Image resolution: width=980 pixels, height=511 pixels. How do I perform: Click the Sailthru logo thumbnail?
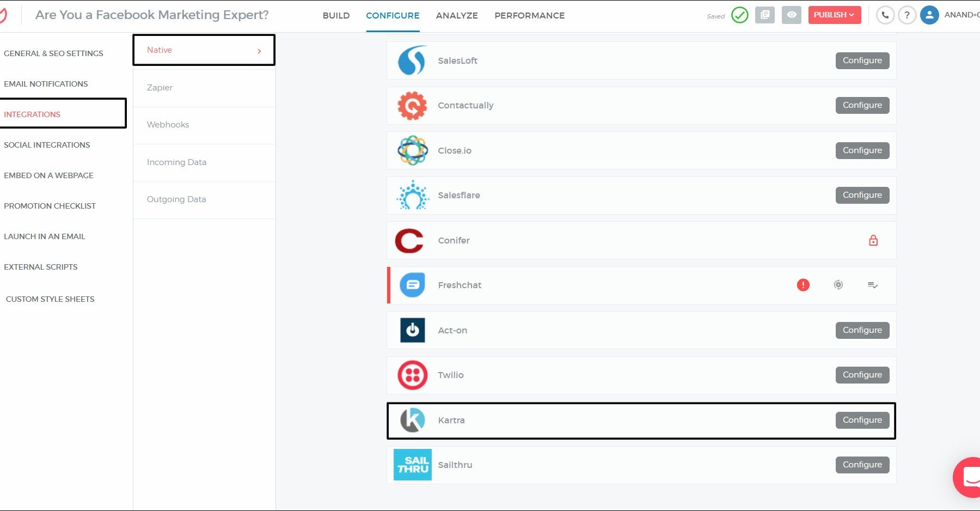coord(412,465)
